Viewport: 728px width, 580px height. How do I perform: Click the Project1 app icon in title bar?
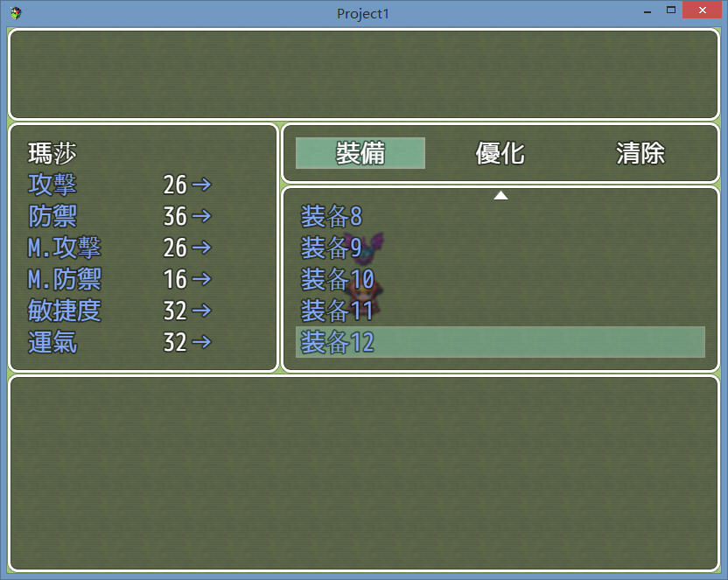(x=16, y=13)
